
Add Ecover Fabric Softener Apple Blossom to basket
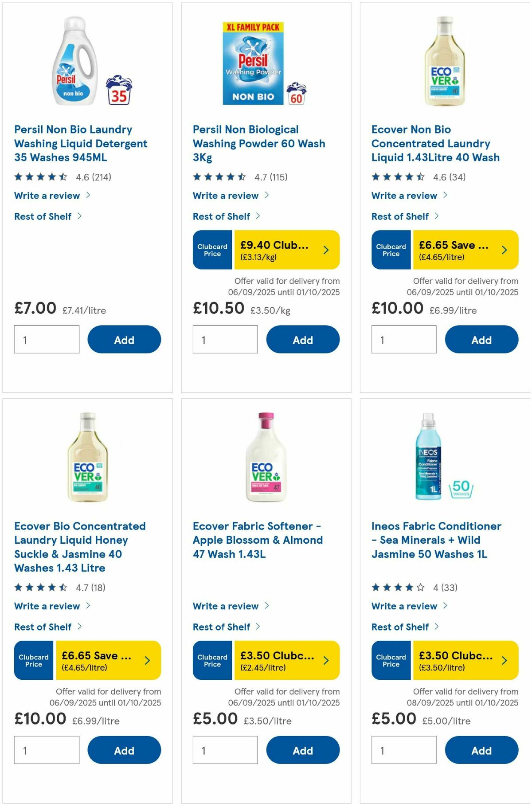click(x=303, y=750)
